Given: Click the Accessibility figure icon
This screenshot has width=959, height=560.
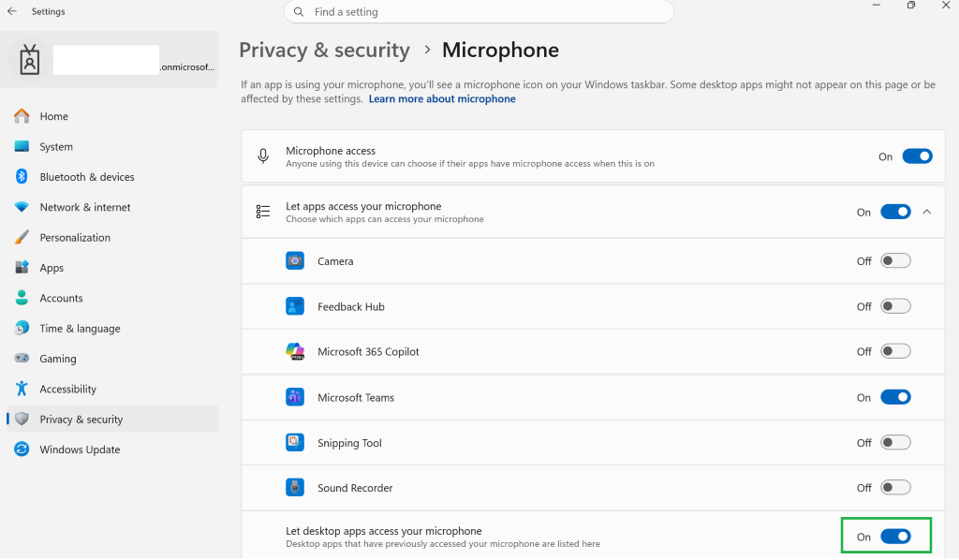Looking at the screenshot, I should 22,389.
